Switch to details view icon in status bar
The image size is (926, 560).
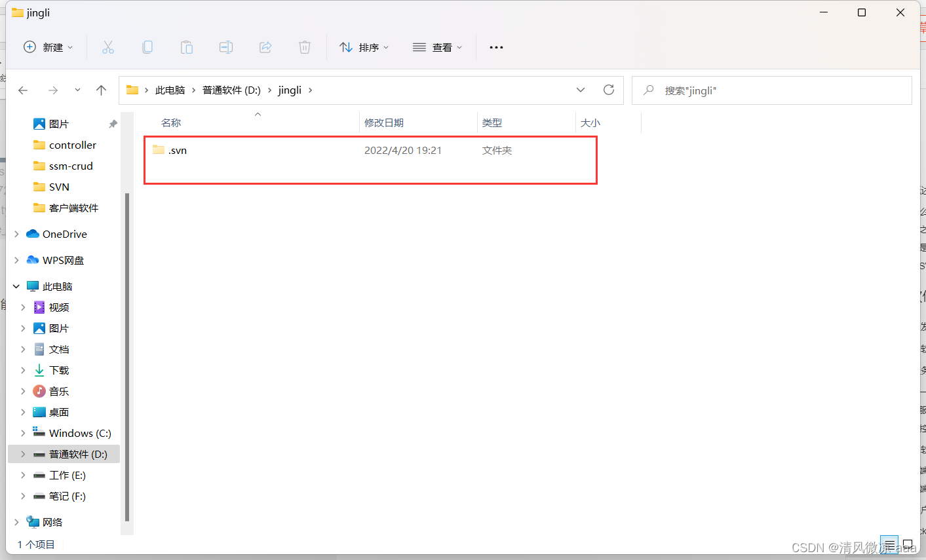[889, 545]
